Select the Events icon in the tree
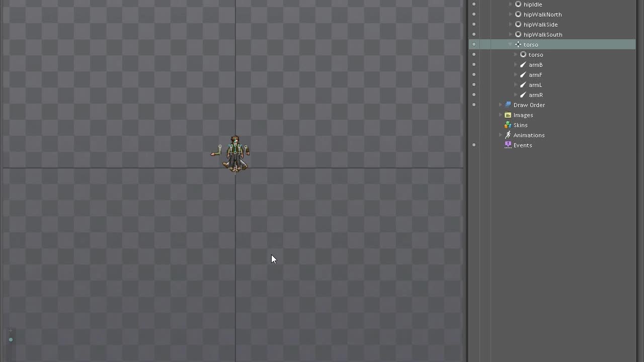 click(x=508, y=145)
